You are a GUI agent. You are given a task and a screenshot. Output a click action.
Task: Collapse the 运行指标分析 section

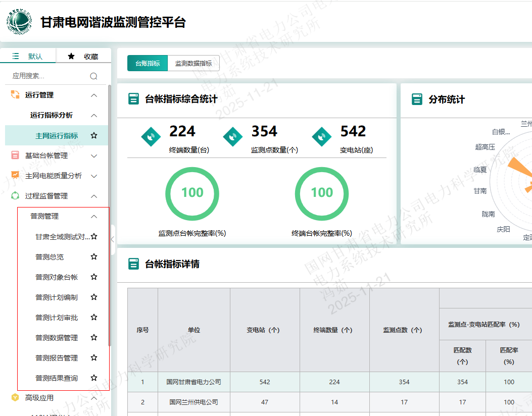93,115
